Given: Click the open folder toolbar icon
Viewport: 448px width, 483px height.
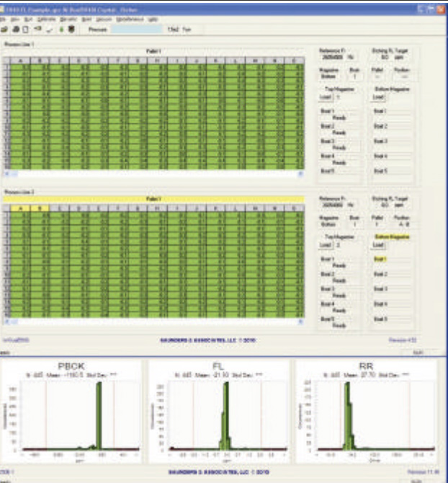Looking at the screenshot, I should (4, 30).
